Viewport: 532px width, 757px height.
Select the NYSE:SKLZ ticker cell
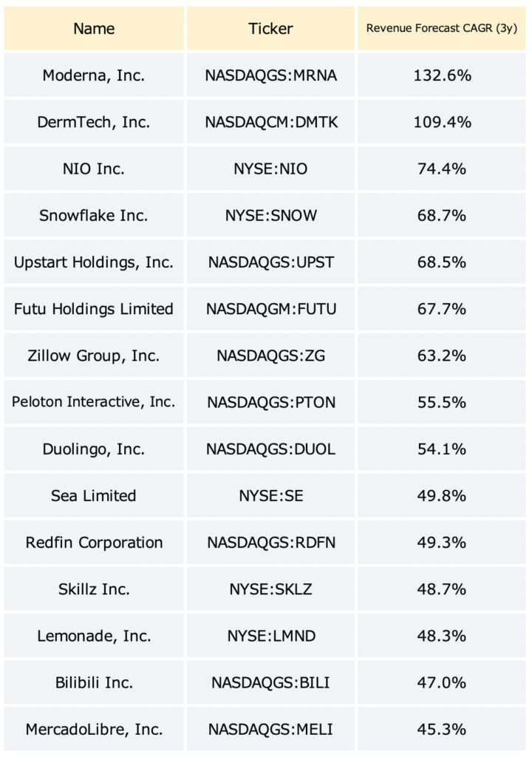[270, 589]
